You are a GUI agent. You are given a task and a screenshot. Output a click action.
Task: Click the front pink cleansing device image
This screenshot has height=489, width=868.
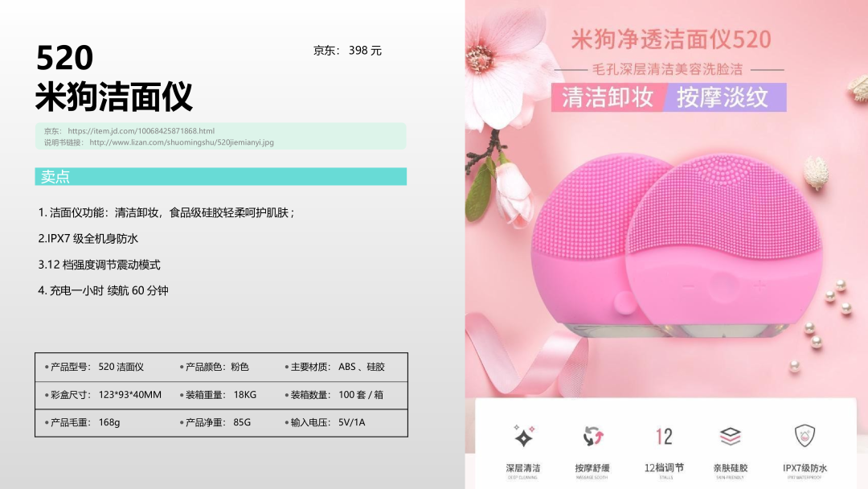724,246
